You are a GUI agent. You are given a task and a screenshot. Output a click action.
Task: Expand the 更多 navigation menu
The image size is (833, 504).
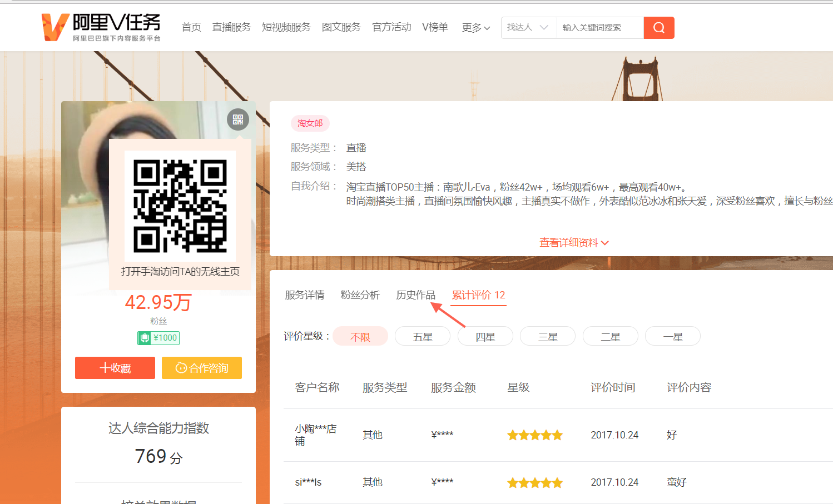coord(476,27)
